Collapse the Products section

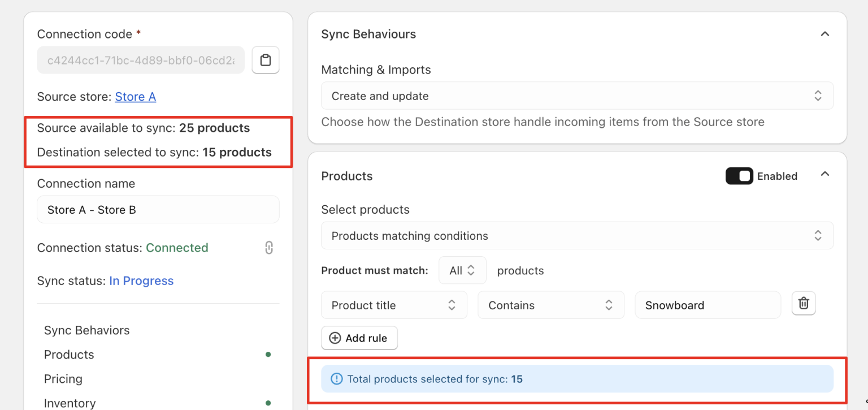coord(825,174)
